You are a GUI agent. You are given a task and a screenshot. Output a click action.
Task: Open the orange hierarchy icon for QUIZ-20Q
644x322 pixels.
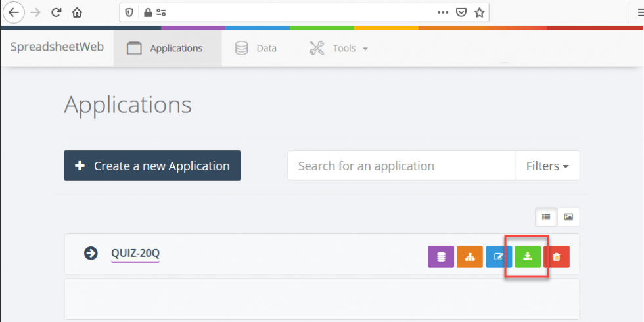pos(470,257)
